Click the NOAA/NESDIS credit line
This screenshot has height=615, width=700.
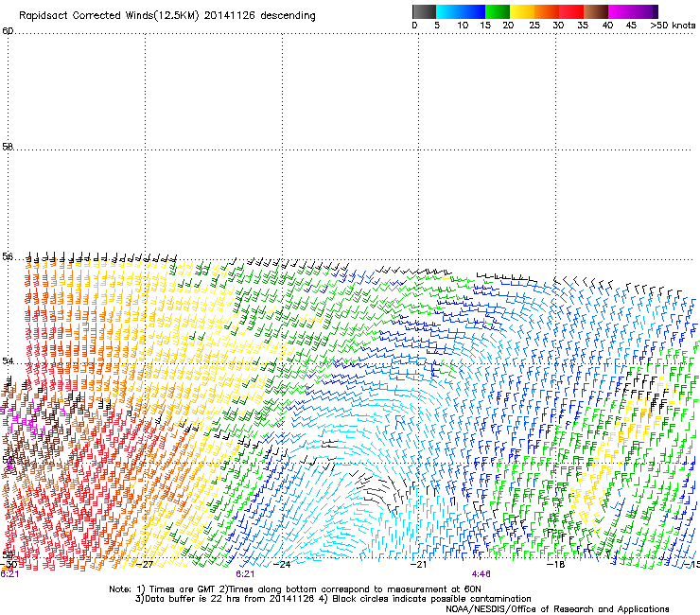pos(557,609)
